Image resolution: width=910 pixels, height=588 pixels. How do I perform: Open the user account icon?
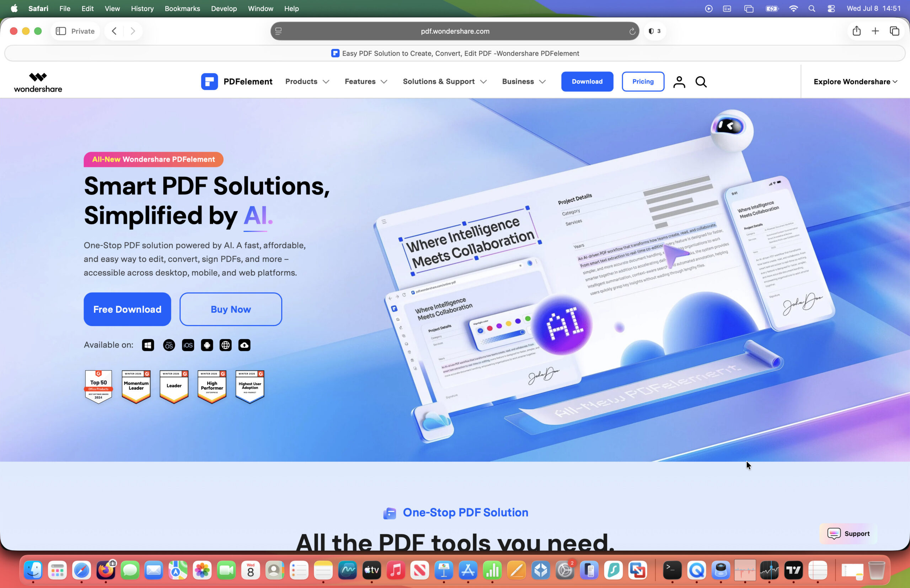[x=679, y=82]
